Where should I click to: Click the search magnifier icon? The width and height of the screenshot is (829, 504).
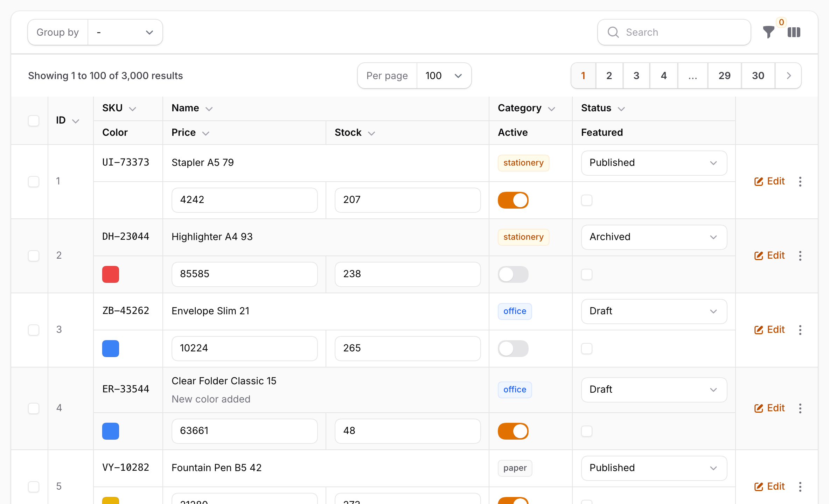pyautogui.click(x=613, y=32)
